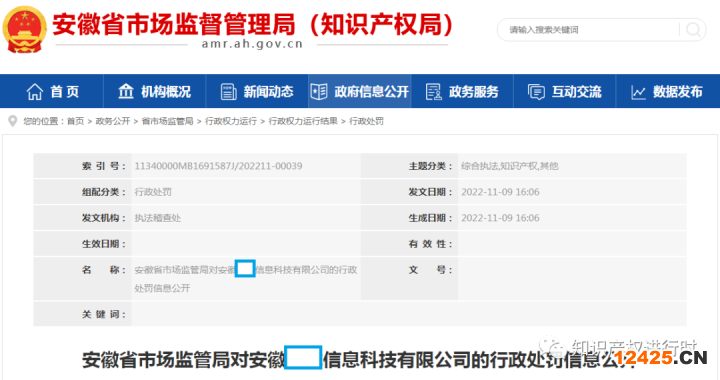Click the chat icon beside 互动交流
The height and width of the screenshot is (380, 720).
[x=536, y=92]
